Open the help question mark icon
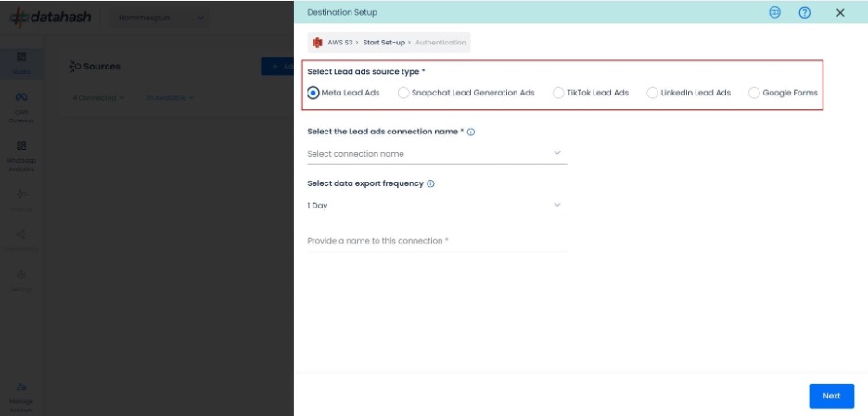The height and width of the screenshot is (417, 868). (805, 13)
